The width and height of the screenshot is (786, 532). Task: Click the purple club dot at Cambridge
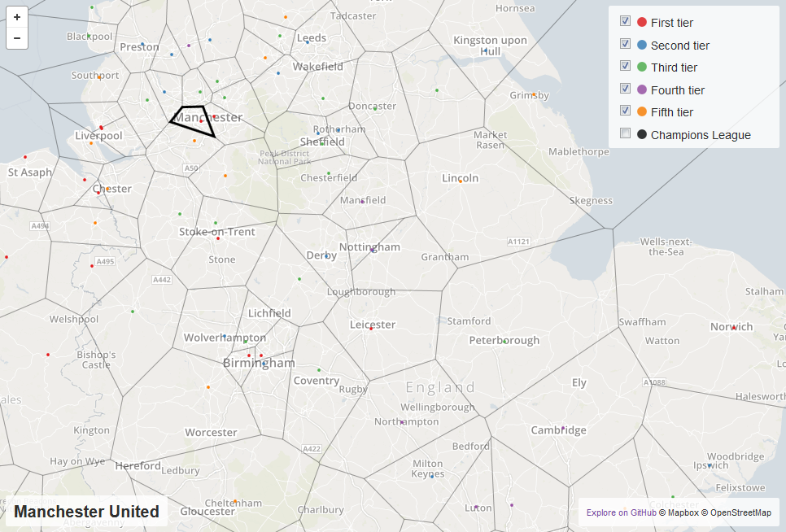(x=563, y=429)
